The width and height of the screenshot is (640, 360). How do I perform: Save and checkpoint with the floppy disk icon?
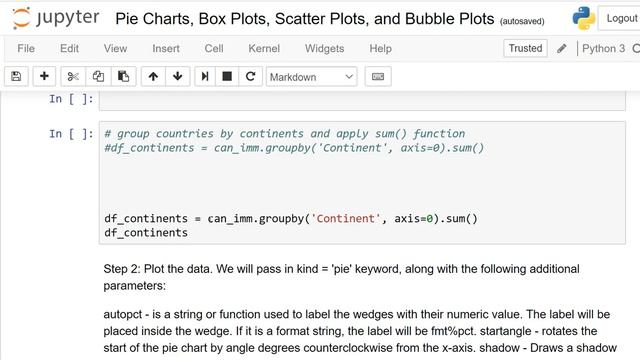tap(16, 76)
